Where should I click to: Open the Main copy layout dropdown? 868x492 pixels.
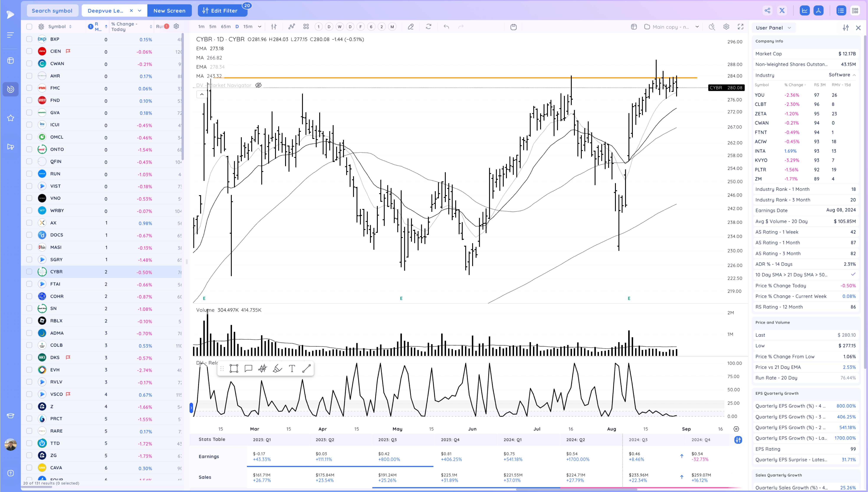pyautogui.click(x=697, y=27)
